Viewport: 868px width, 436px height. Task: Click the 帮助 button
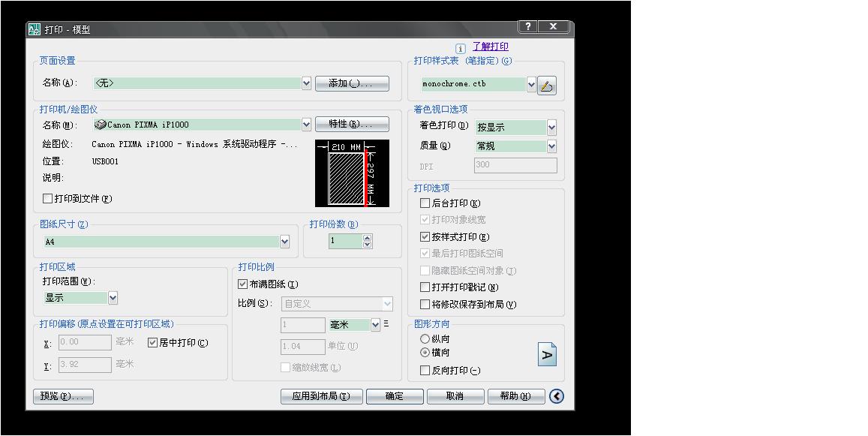point(516,397)
